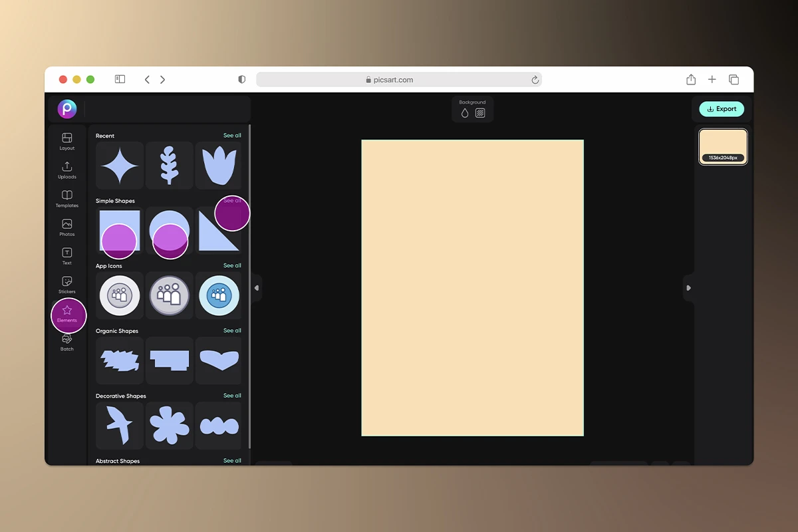The width and height of the screenshot is (798, 532).
Task: Open the Uploads panel
Action: pyautogui.click(x=66, y=170)
